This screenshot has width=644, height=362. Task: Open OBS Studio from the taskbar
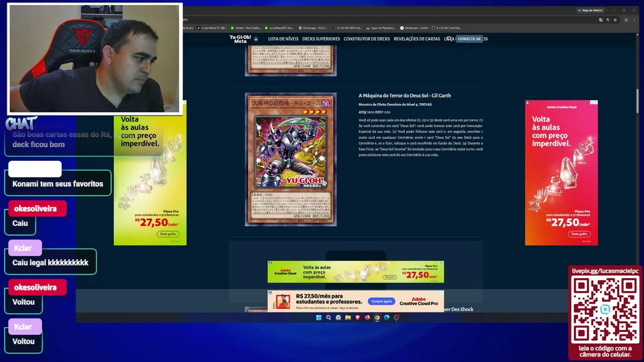(396, 317)
